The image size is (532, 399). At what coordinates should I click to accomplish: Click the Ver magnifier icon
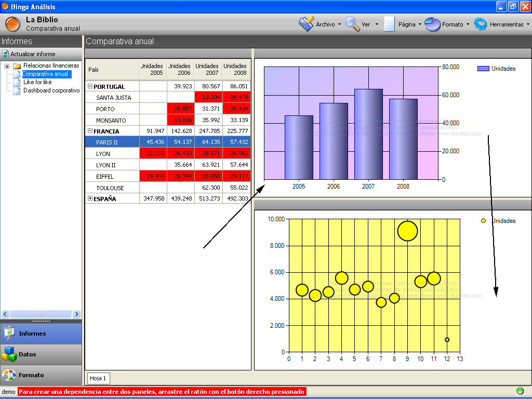click(x=352, y=24)
